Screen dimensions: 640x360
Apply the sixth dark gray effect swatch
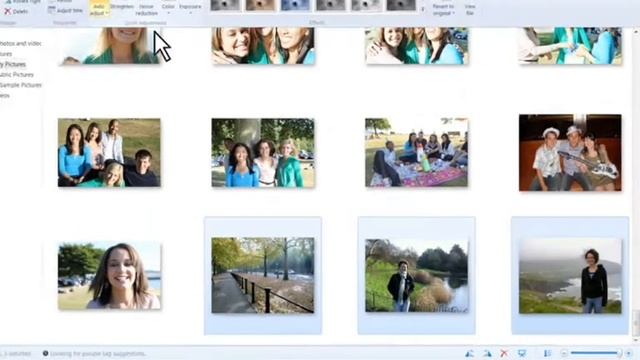tap(401, 5)
